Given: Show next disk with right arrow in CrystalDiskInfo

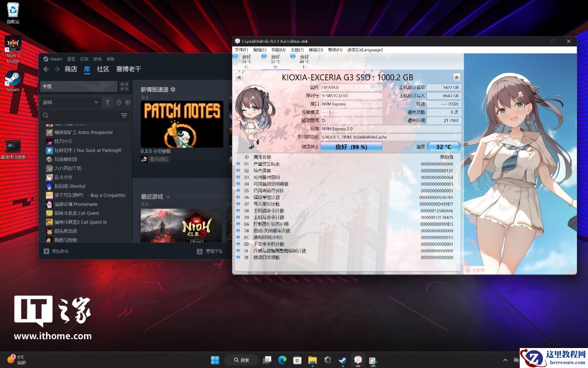Looking at the screenshot, I should (x=457, y=77).
